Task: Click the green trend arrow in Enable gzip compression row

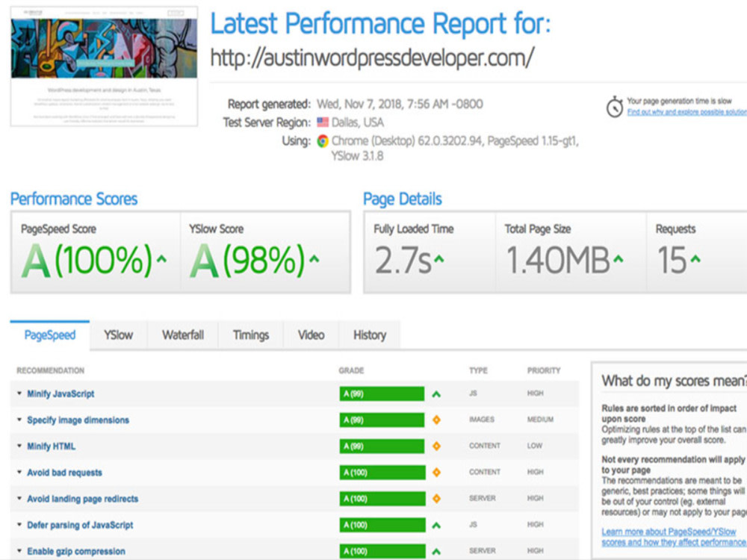Action: [x=436, y=552]
